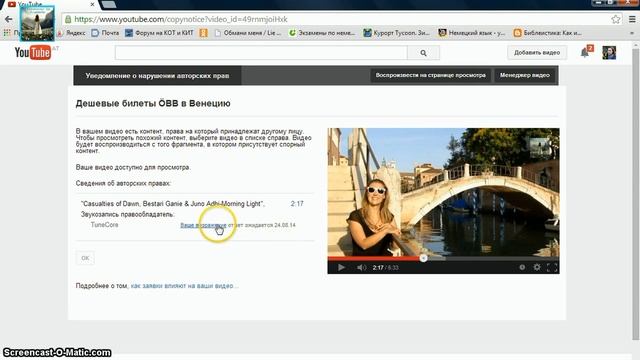Expand the bookmarks bar overflow arrow
Screen dimensions: 640x360
(632, 33)
